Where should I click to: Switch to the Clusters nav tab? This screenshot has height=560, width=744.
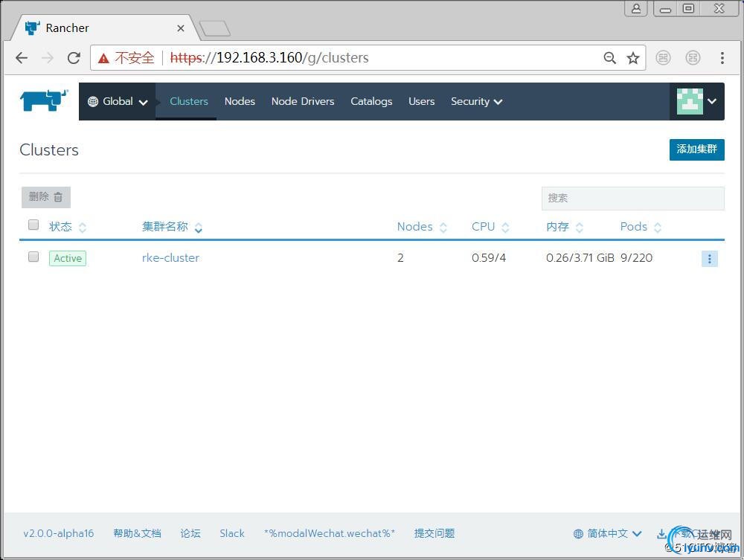click(189, 101)
